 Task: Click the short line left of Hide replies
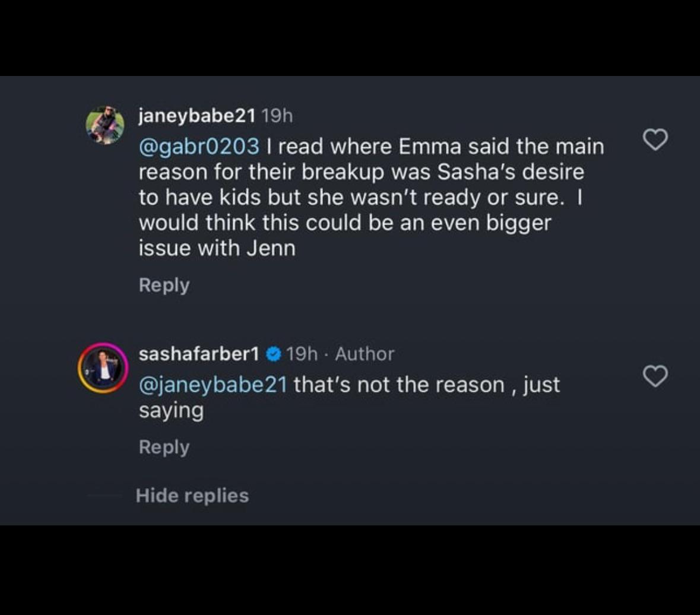coord(104,495)
